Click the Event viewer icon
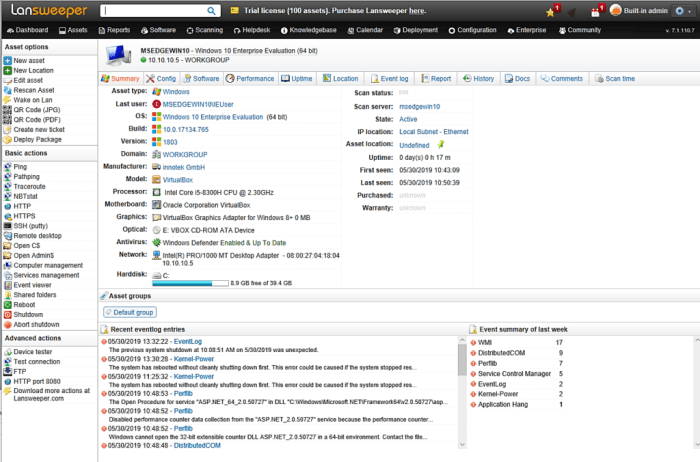 point(8,285)
